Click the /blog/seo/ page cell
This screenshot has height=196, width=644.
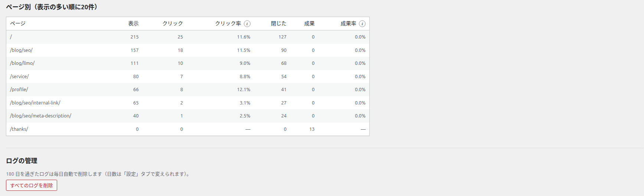21,50
